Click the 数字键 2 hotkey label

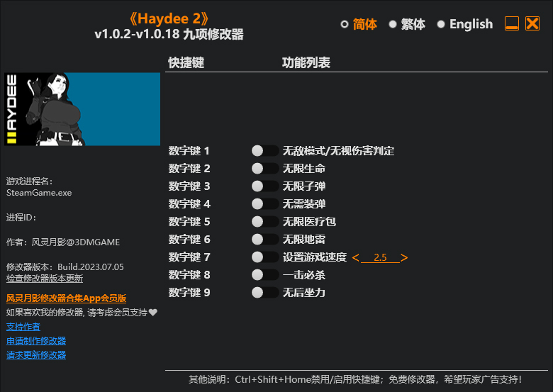click(x=189, y=169)
